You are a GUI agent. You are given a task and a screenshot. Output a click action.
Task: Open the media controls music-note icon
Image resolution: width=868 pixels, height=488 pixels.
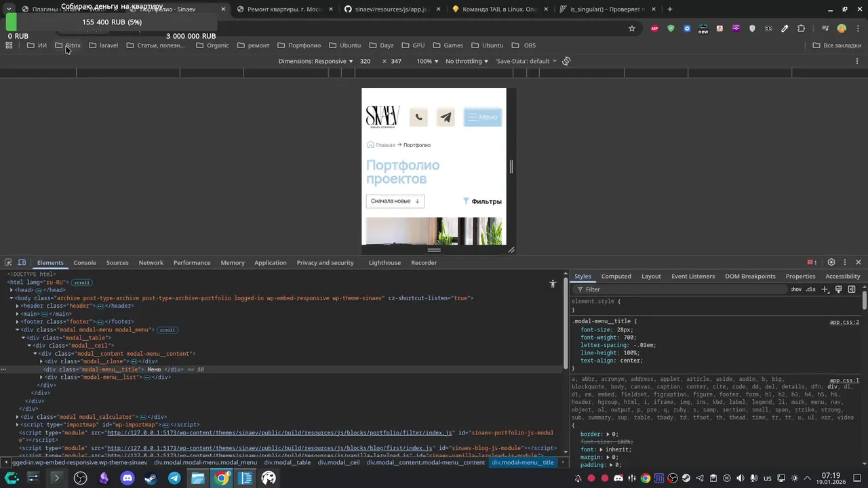[825, 28]
